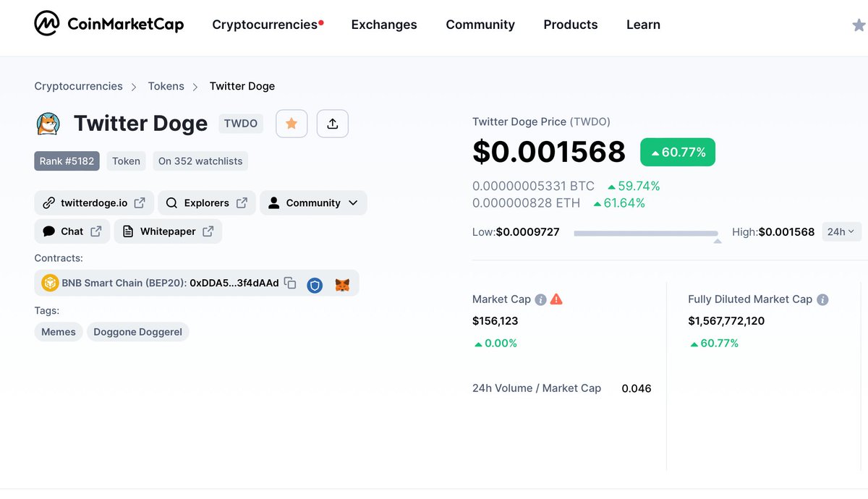Click the CoinMarketCap logo
Screen dimensions: 868x499
(x=109, y=24)
